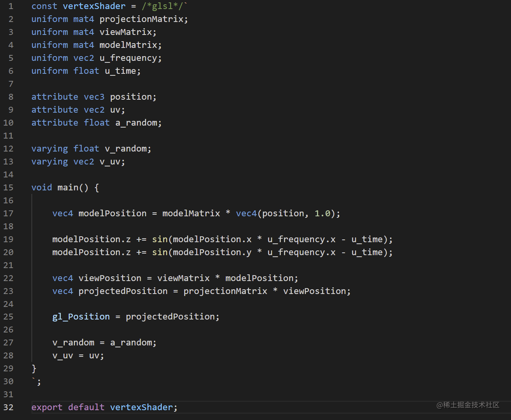Click the viewMatrix uniform on line 3

[x=126, y=32]
